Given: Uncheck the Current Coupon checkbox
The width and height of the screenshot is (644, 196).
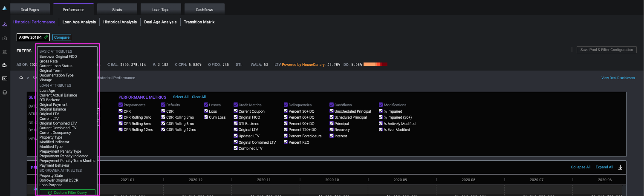Looking at the screenshot, I should pyautogui.click(x=235, y=111).
